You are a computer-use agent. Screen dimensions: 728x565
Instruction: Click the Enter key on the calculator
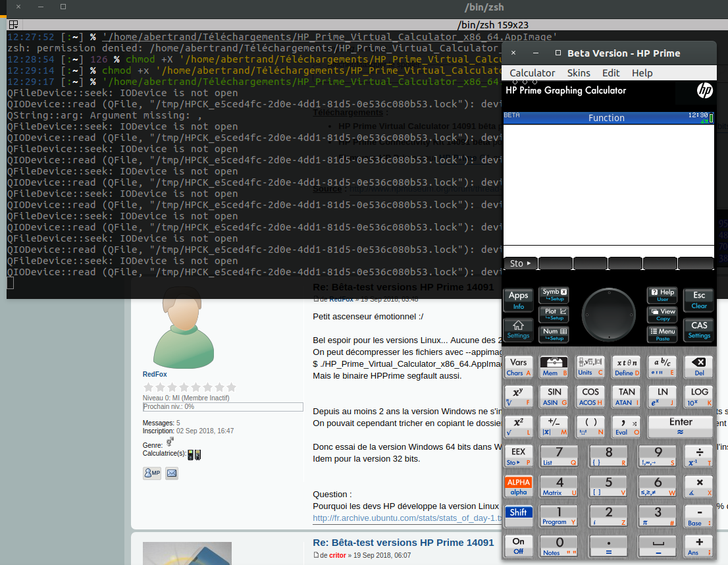click(681, 426)
